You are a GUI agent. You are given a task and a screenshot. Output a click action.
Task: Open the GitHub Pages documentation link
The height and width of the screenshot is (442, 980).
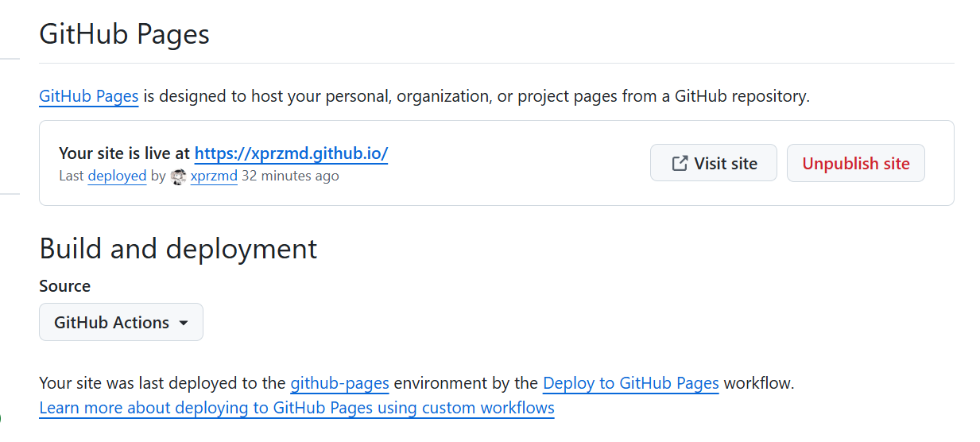89,97
